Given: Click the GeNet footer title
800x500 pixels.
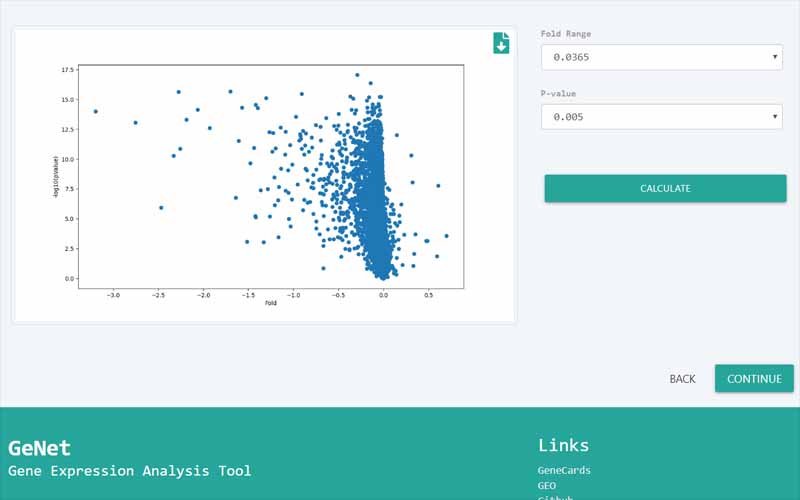Looking at the screenshot, I should pyautogui.click(x=39, y=448).
